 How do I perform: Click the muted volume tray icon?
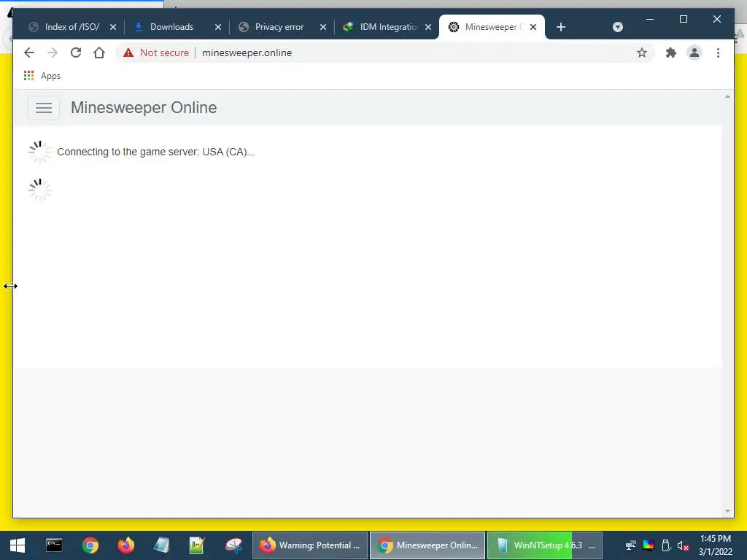point(683,545)
